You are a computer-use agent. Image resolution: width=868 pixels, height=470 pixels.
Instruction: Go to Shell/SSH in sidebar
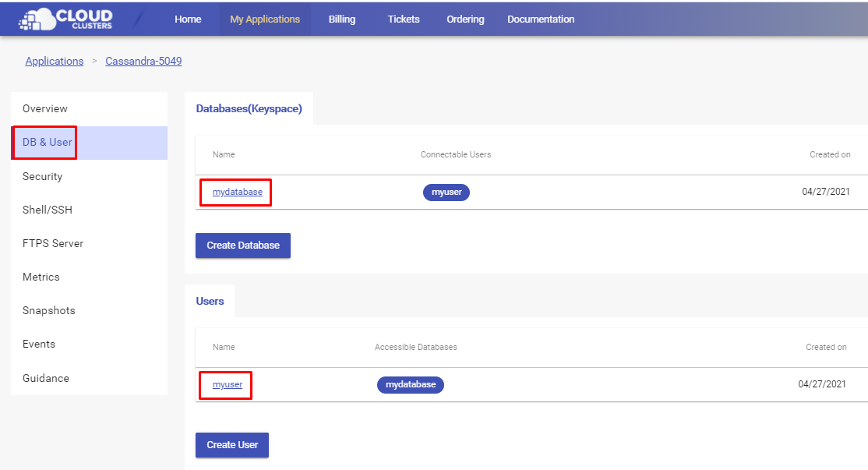pyautogui.click(x=48, y=210)
